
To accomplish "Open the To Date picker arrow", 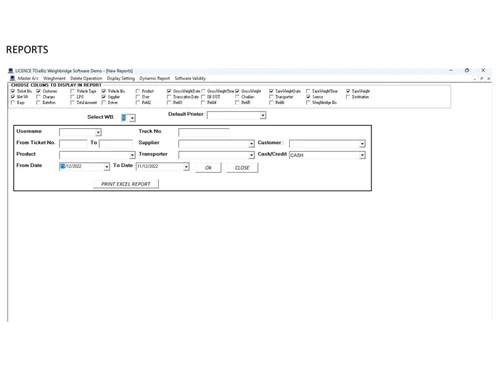I will [x=186, y=166].
